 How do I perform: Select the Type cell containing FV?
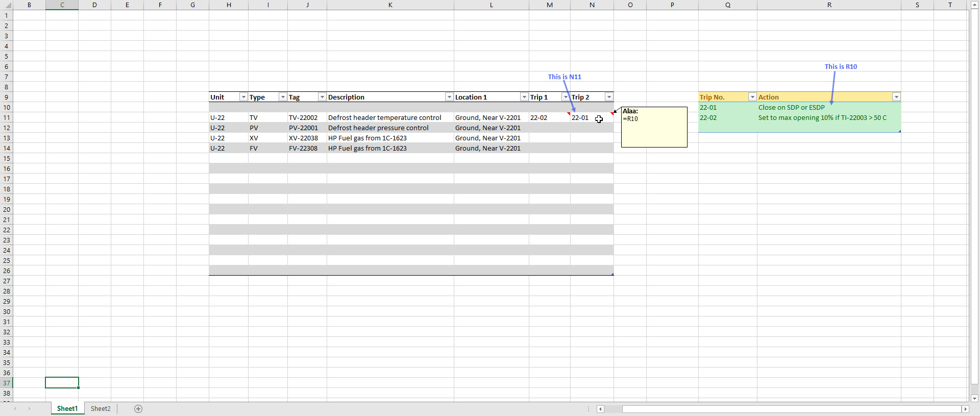click(268, 148)
